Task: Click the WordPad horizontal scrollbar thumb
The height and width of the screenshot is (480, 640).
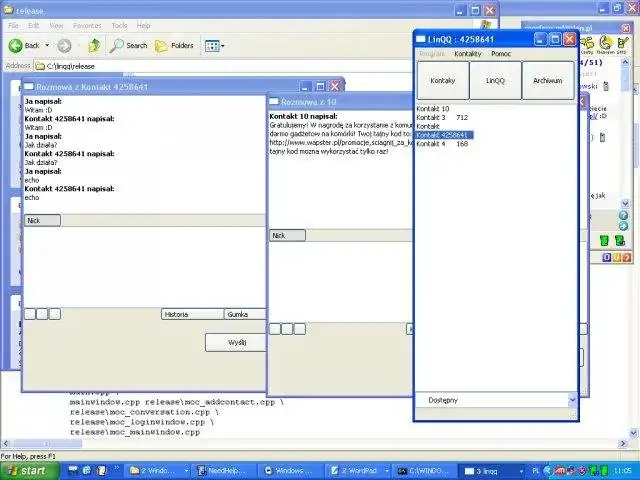Action: [x=46, y=443]
